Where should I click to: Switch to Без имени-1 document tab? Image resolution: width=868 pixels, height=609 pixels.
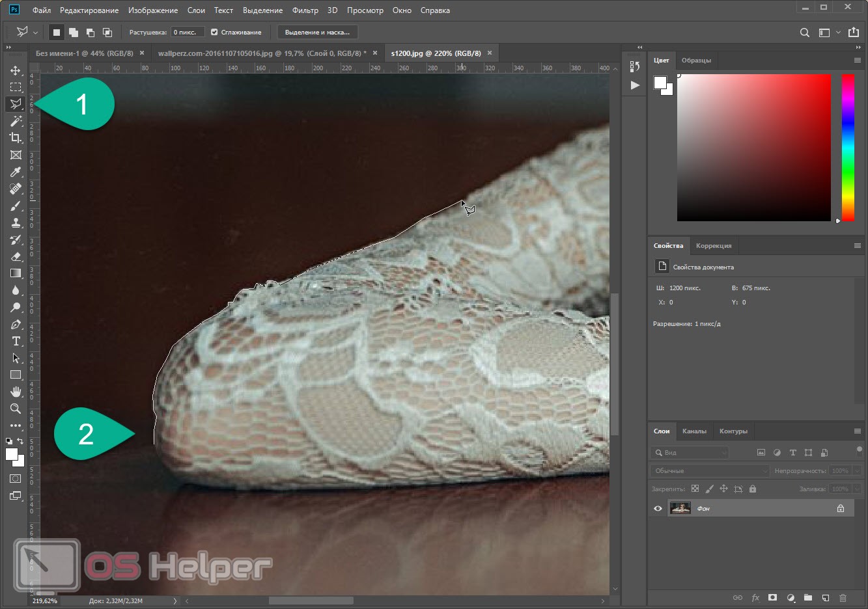point(85,53)
